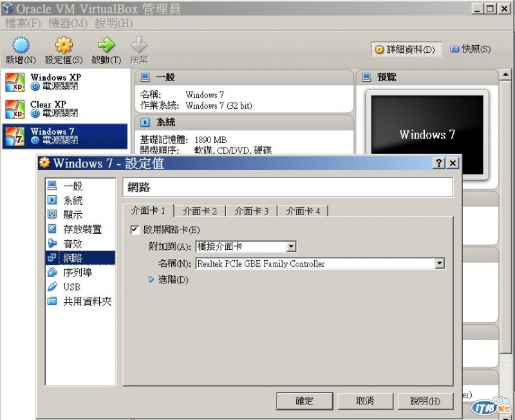Toggle the 啟用網路卡(E) checkbox
This screenshot has height=420, width=515.
click(135, 230)
